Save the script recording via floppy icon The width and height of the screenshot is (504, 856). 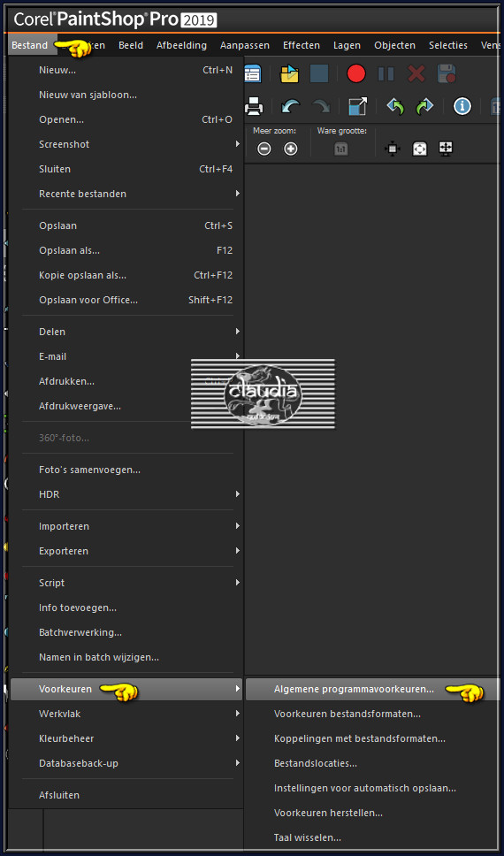coord(447,73)
